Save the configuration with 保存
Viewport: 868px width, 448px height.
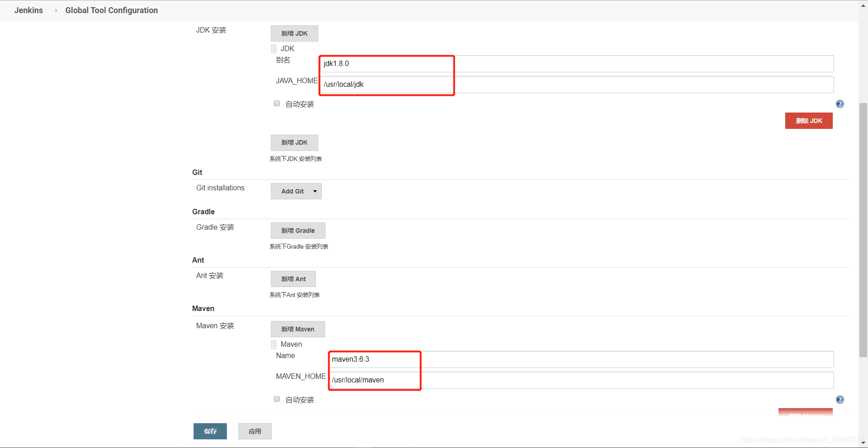(210, 431)
